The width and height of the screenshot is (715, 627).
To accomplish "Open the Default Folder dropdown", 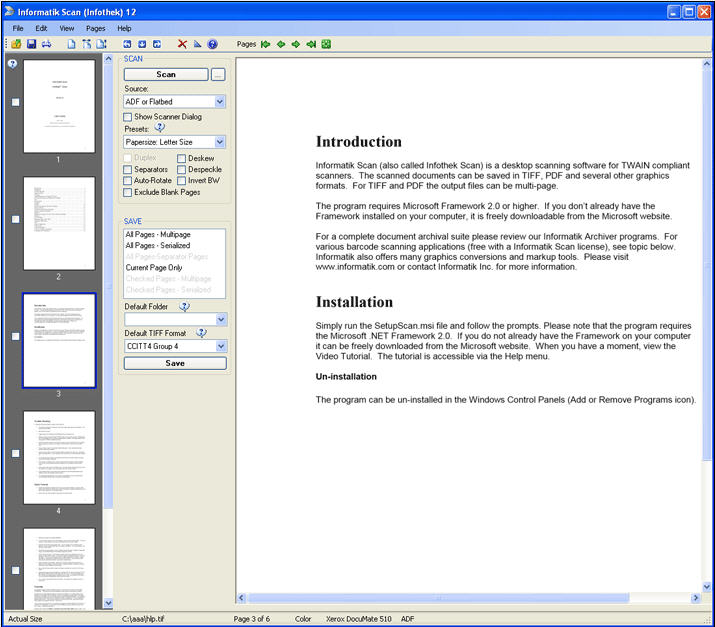I will point(221,320).
